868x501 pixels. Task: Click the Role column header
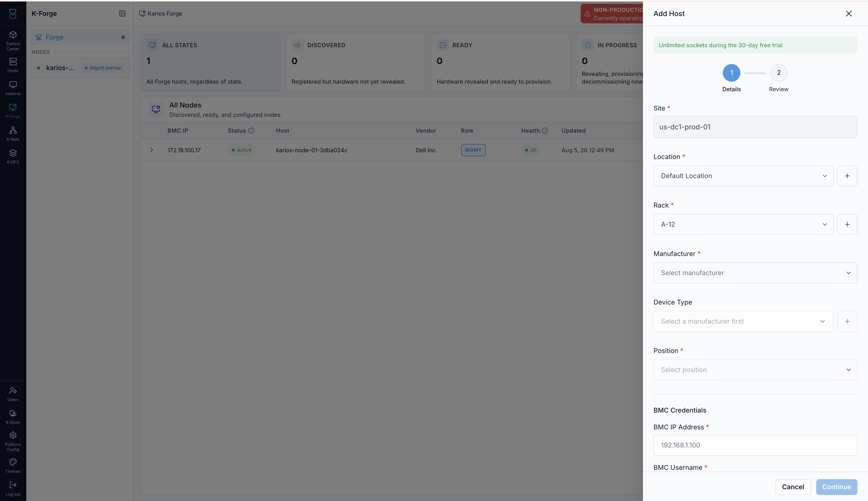467,131
